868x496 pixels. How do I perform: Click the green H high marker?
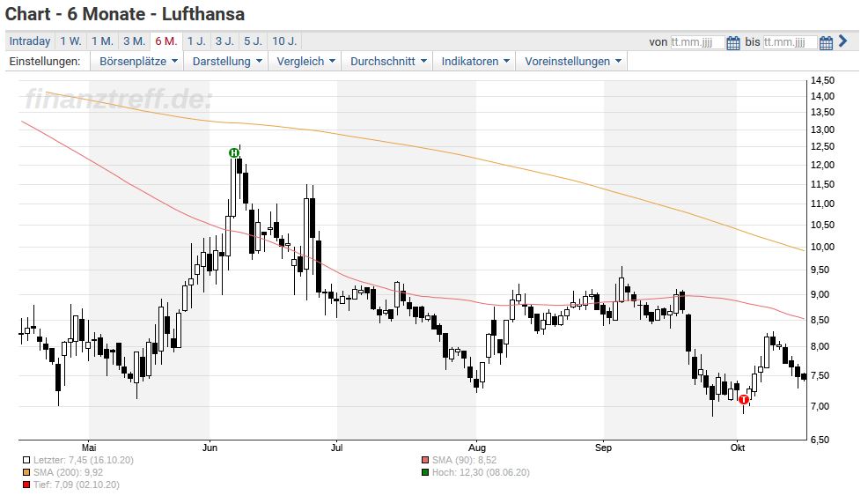pos(234,152)
